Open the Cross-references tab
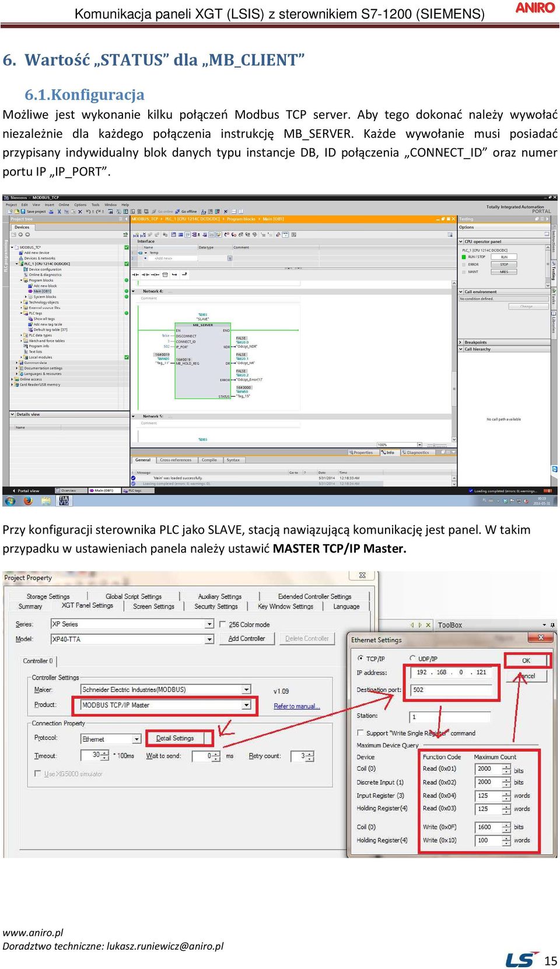The image size is (560, 969). [176, 460]
